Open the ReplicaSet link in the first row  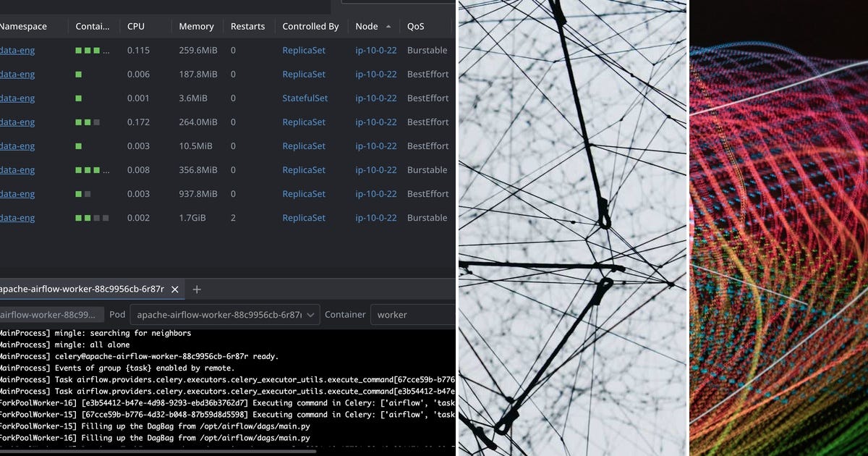(304, 50)
